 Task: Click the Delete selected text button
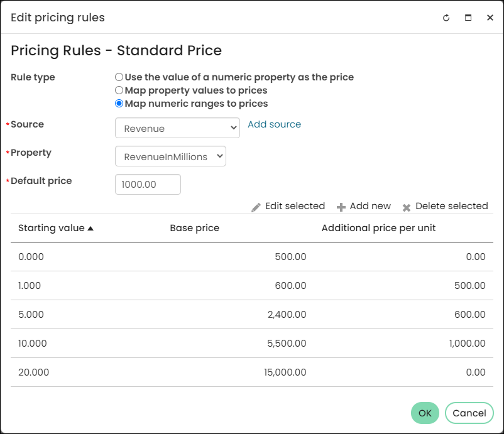(452, 206)
